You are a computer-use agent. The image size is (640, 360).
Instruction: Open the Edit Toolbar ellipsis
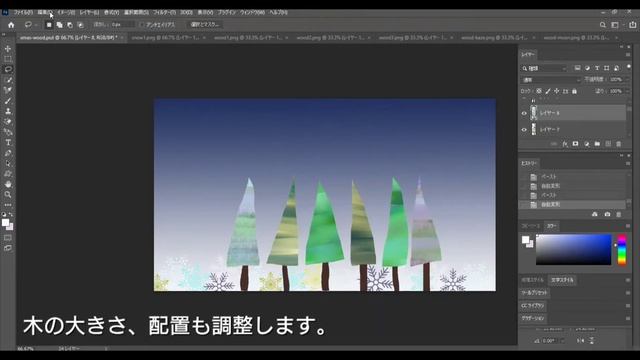[8, 205]
